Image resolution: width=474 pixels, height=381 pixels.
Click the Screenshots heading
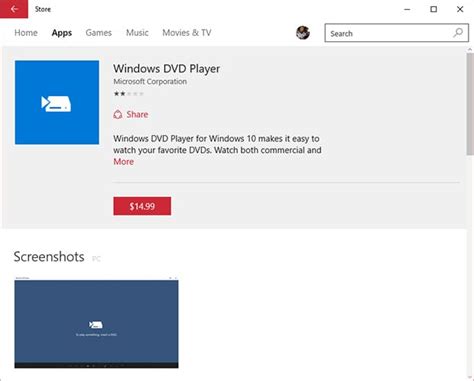[x=49, y=257]
